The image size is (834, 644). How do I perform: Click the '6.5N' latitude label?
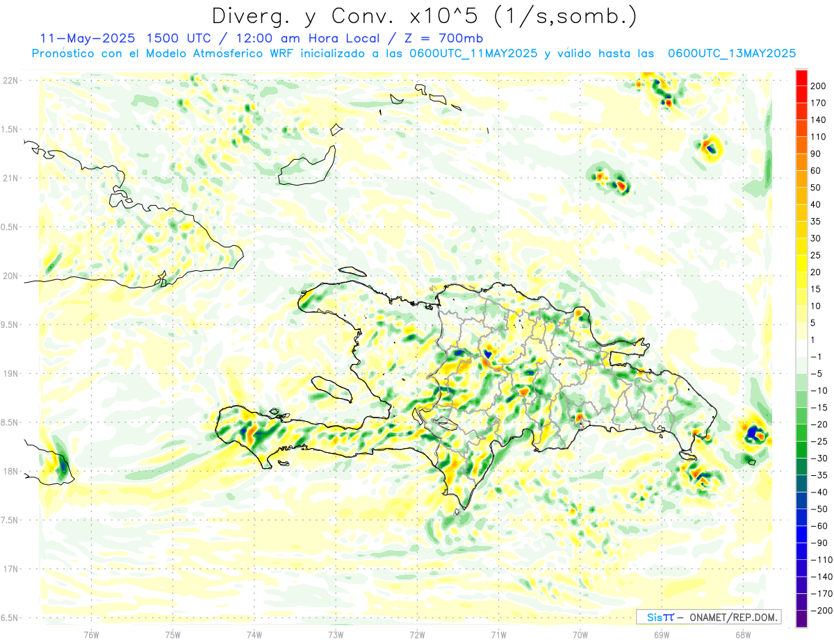(10, 618)
